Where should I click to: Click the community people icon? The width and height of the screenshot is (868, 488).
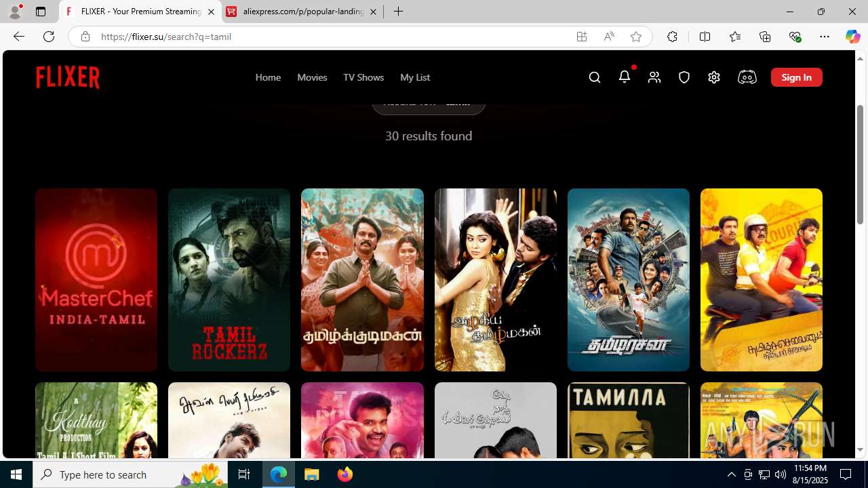[654, 77]
